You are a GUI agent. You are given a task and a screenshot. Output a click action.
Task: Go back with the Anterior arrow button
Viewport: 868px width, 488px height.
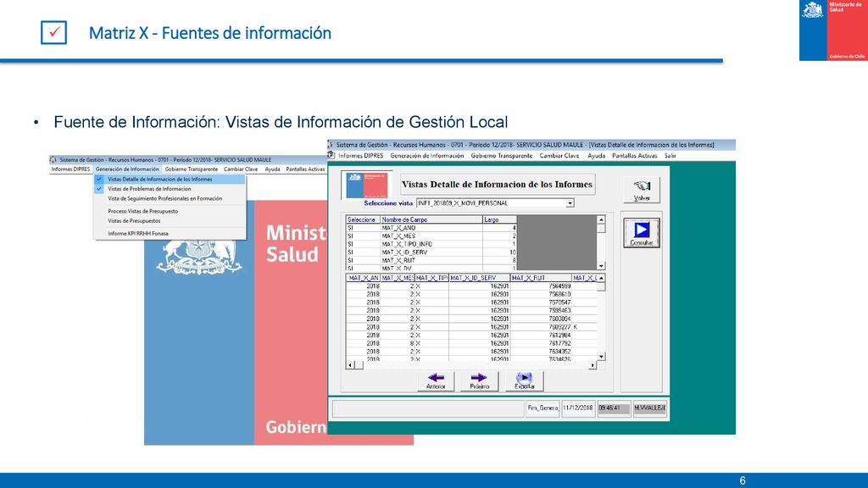tap(436, 380)
